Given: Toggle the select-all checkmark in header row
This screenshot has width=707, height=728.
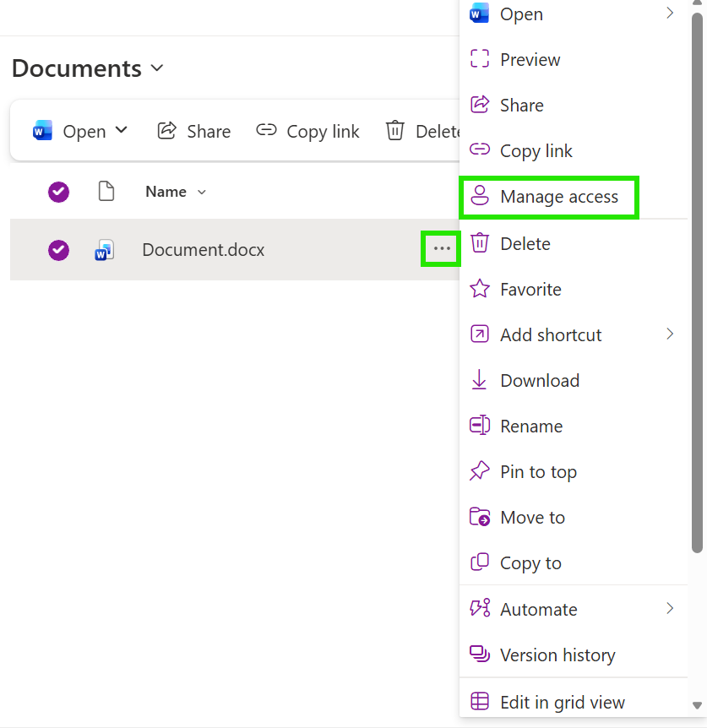Looking at the screenshot, I should (x=58, y=192).
